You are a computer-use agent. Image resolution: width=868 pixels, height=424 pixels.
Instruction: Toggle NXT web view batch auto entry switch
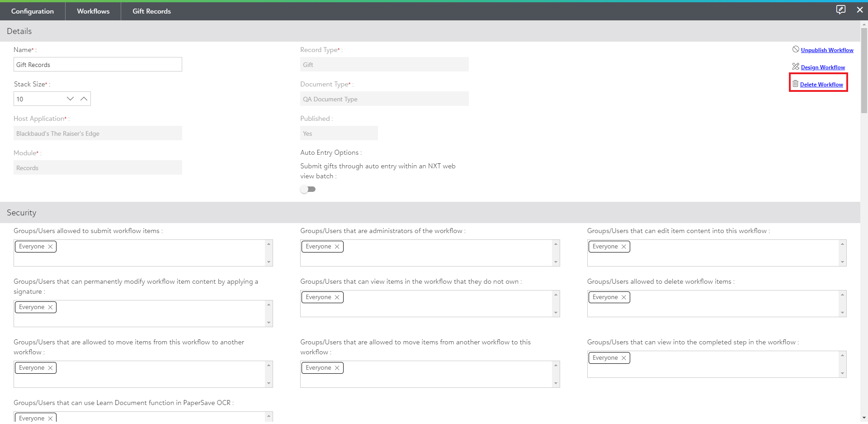coord(308,189)
